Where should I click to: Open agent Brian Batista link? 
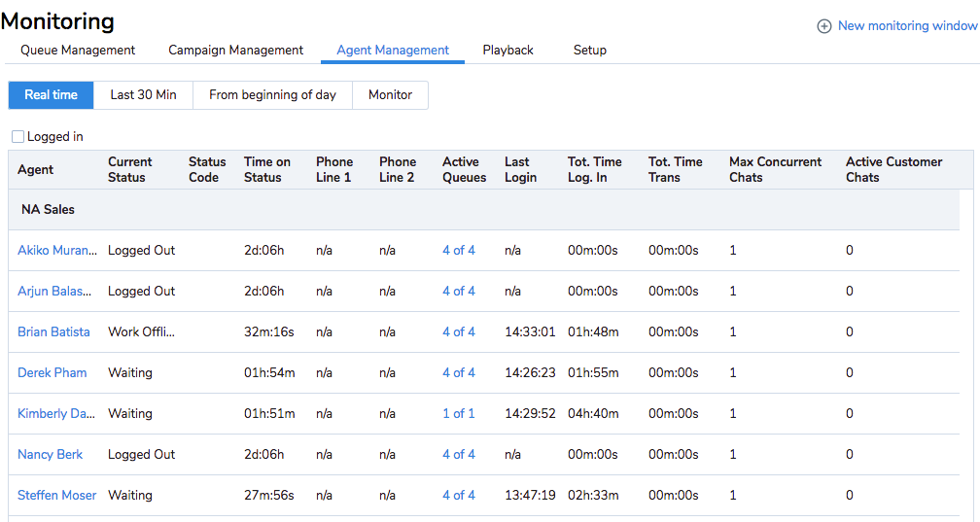pos(53,331)
